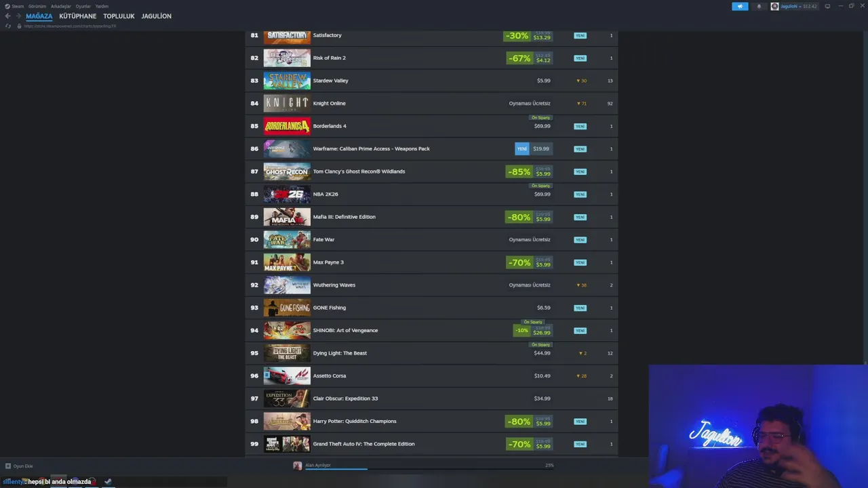
Task: Click the blue announcements megaphone button
Action: [x=740, y=6]
